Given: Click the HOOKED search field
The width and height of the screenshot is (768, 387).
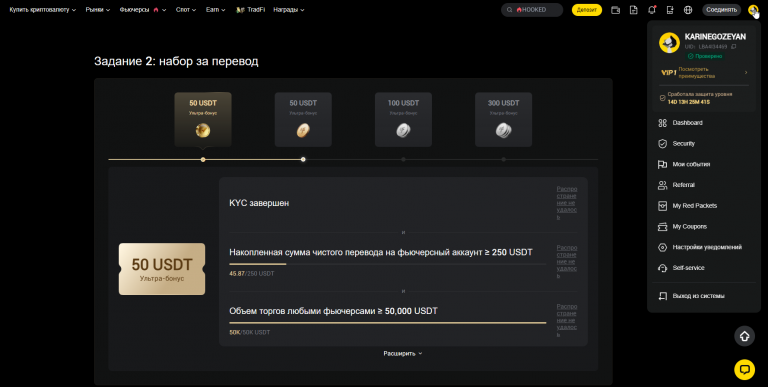Looking at the screenshot, I should [532, 10].
